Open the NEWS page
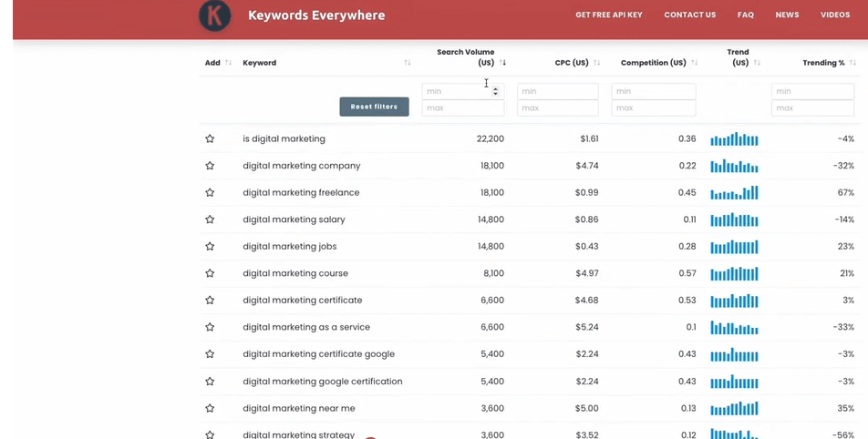 tap(787, 15)
